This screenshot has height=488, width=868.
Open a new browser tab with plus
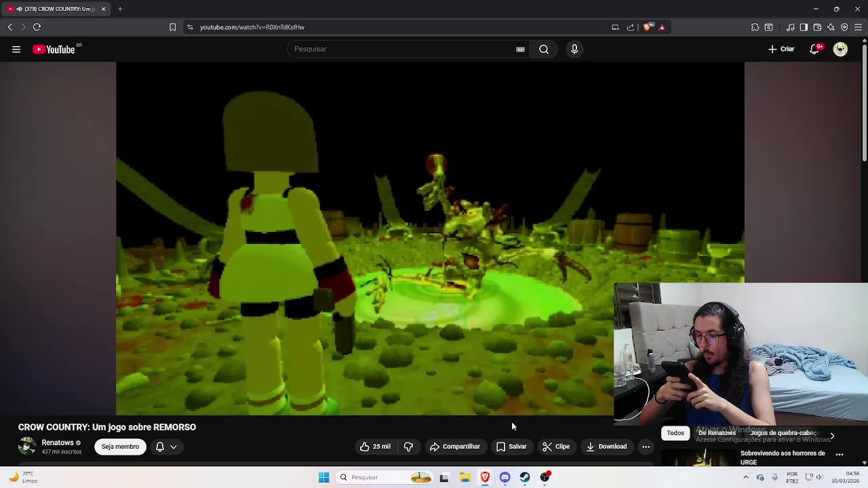[120, 9]
